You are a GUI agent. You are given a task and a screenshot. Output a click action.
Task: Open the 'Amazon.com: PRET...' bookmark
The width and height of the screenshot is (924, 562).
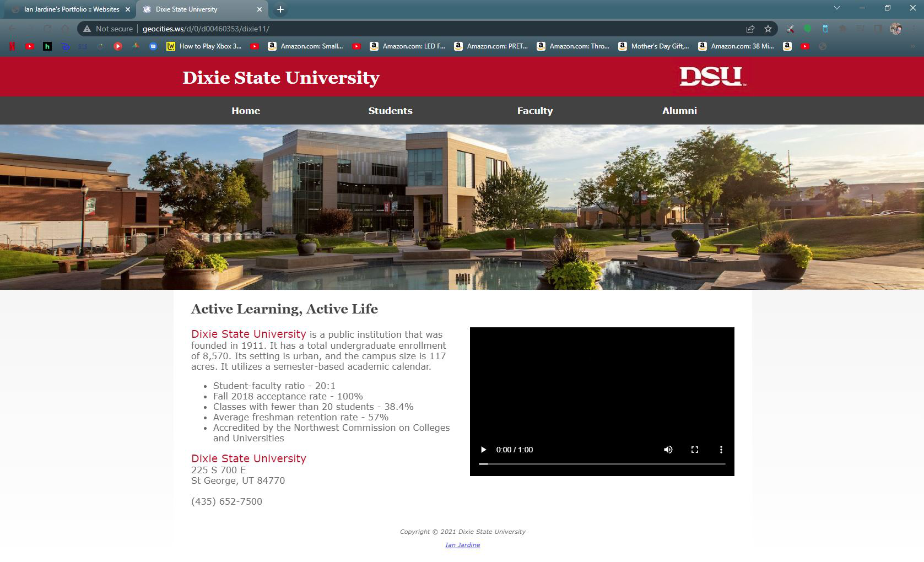point(491,46)
